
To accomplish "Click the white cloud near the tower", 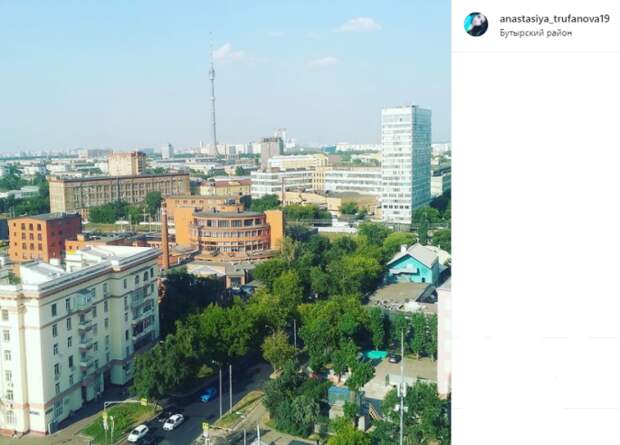I will 228,53.
